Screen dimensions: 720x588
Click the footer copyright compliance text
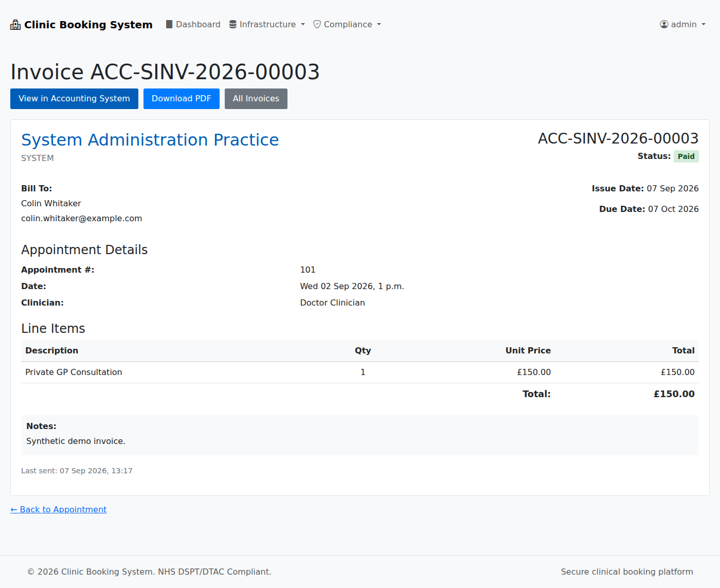[149, 572]
